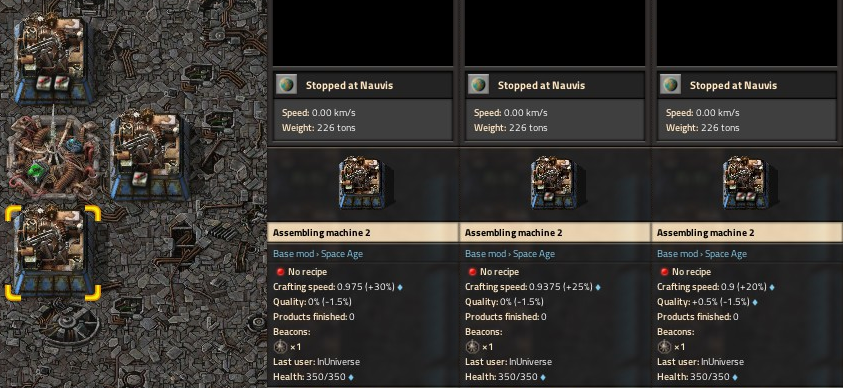Click the assembling machine preview in first tooltip

coord(364,183)
